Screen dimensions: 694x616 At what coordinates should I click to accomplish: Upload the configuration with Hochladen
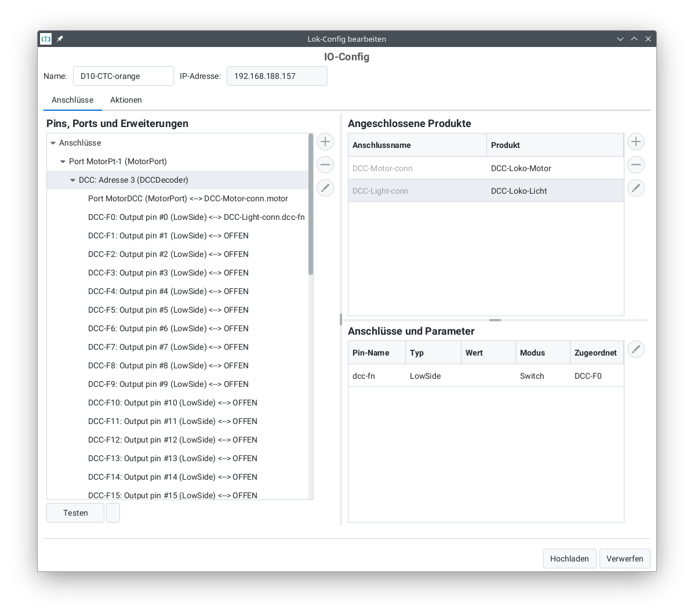tap(569, 559)
